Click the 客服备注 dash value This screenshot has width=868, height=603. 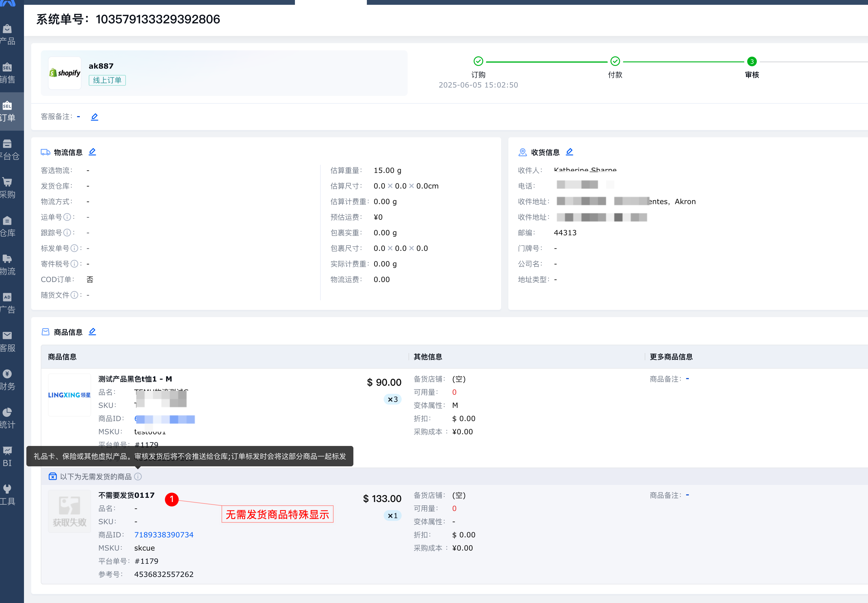click(79, 117)
